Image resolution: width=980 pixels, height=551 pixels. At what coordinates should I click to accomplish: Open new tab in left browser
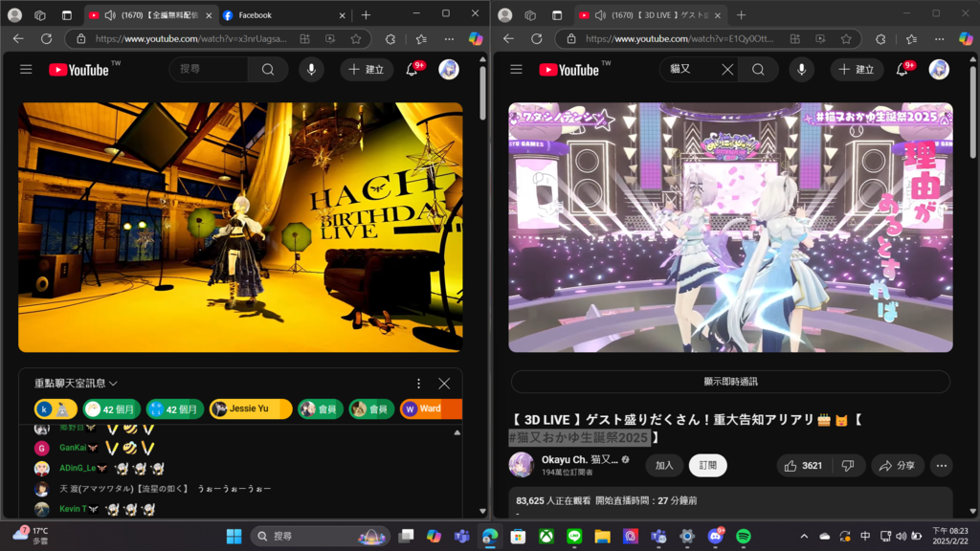pos(366,15)
